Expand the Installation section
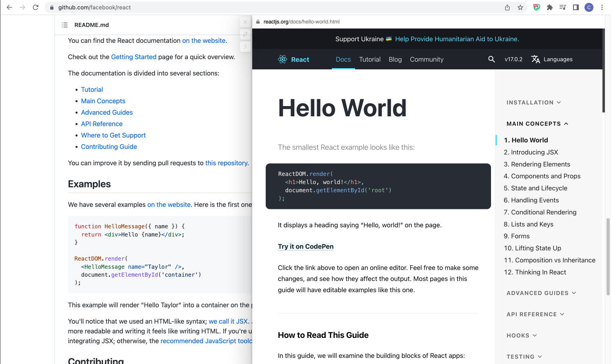611x364 pixels. point(534,102)
